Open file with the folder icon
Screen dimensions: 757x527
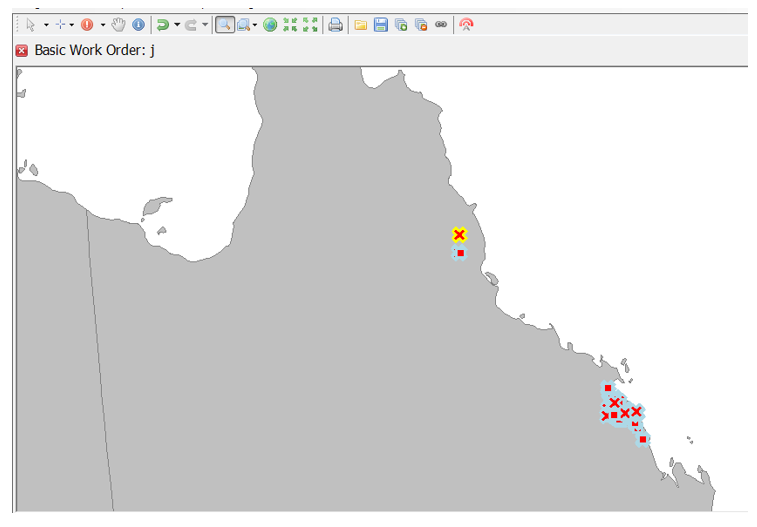[x=360, y=25]
